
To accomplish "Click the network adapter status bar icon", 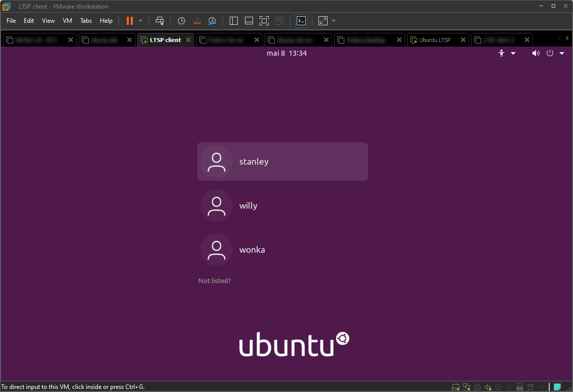I will pos(467,387).
